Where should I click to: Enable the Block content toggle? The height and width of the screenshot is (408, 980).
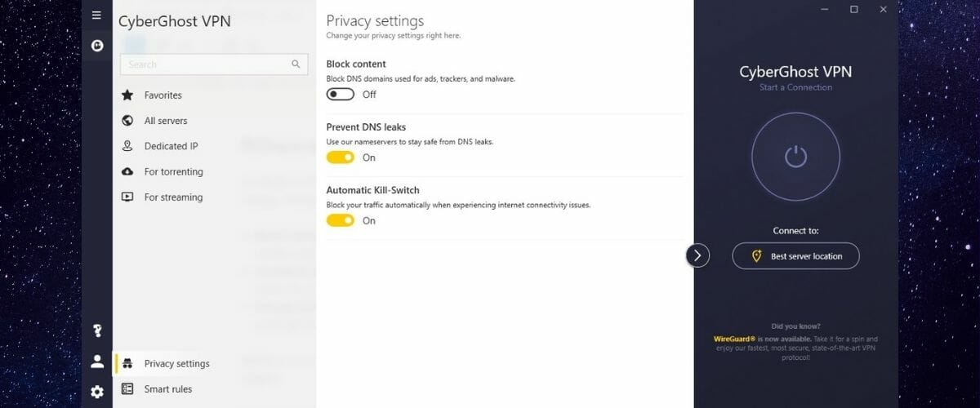point(341,95)
